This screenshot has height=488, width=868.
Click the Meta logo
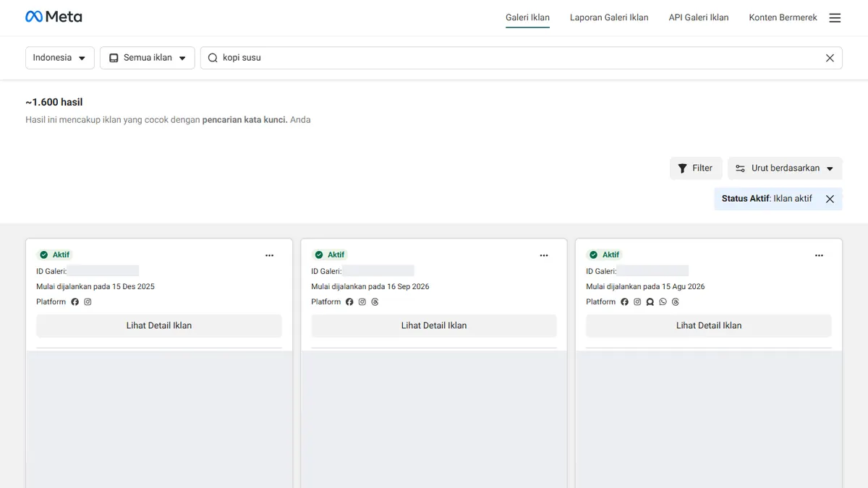tap(54, 17)
